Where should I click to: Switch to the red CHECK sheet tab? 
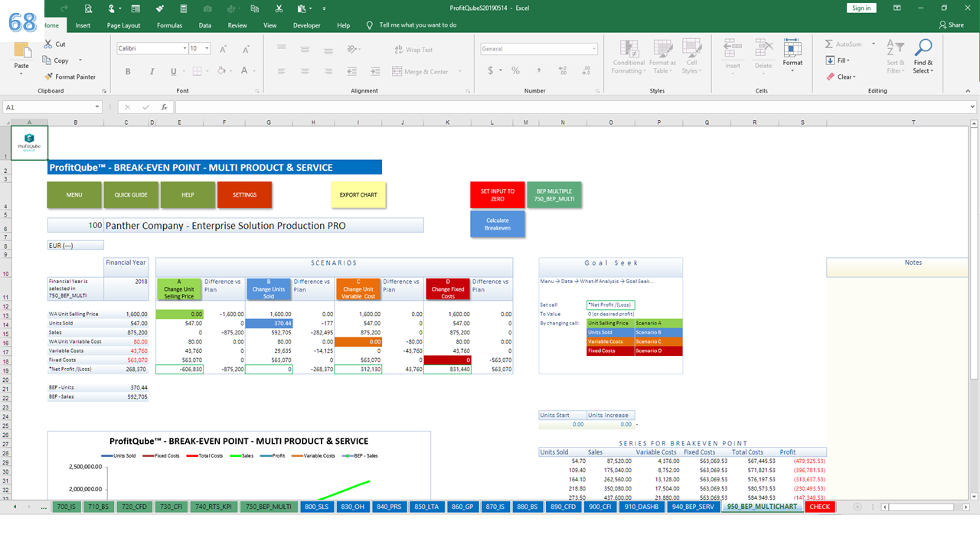coord(819,507)
